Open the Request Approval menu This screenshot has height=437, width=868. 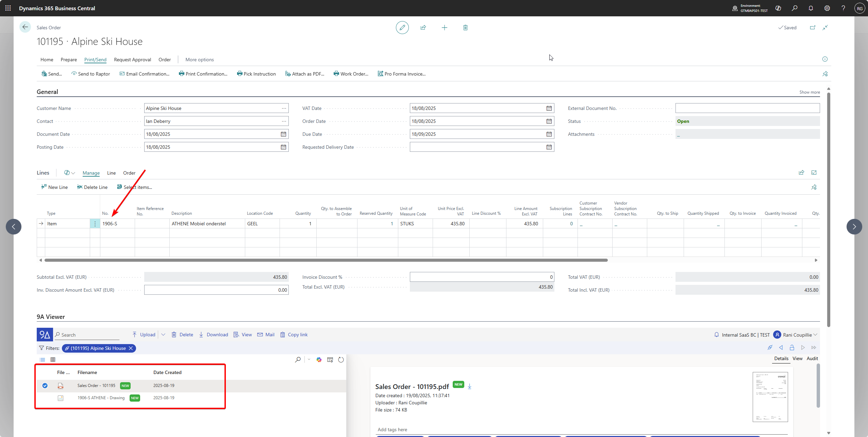[x=132, y=60]
